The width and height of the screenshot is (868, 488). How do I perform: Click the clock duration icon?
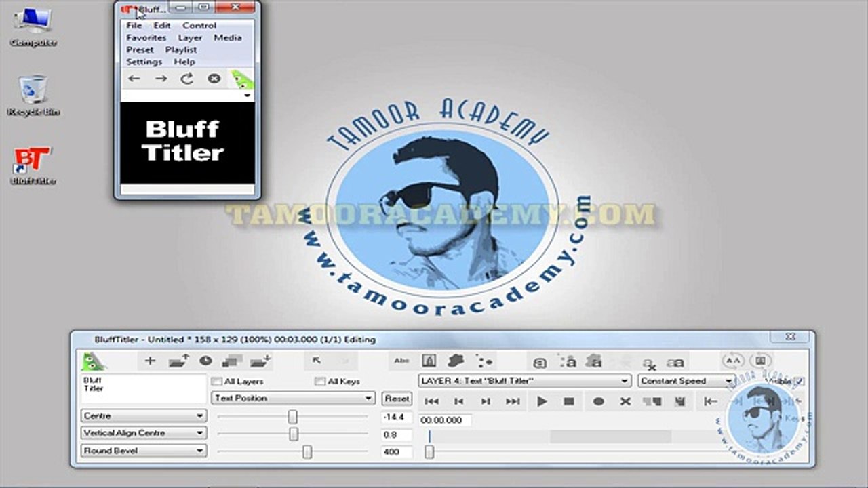[x=205, y=361]
